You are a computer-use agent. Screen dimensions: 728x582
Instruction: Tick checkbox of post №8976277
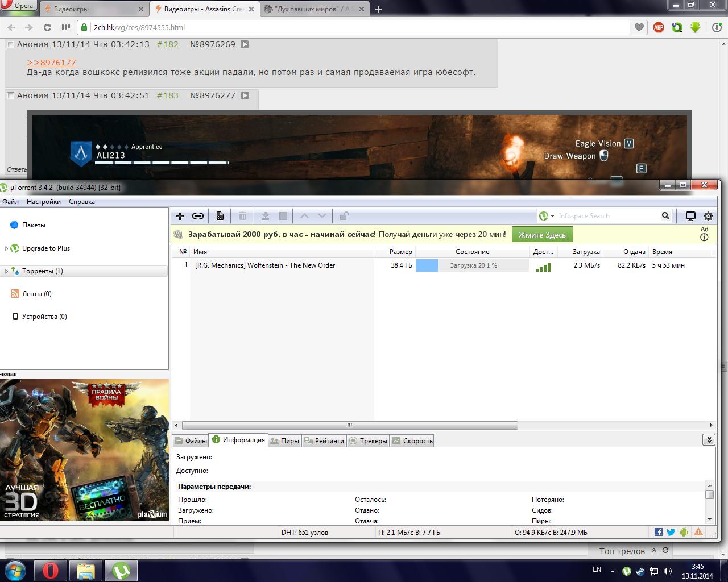click(10, 95)
